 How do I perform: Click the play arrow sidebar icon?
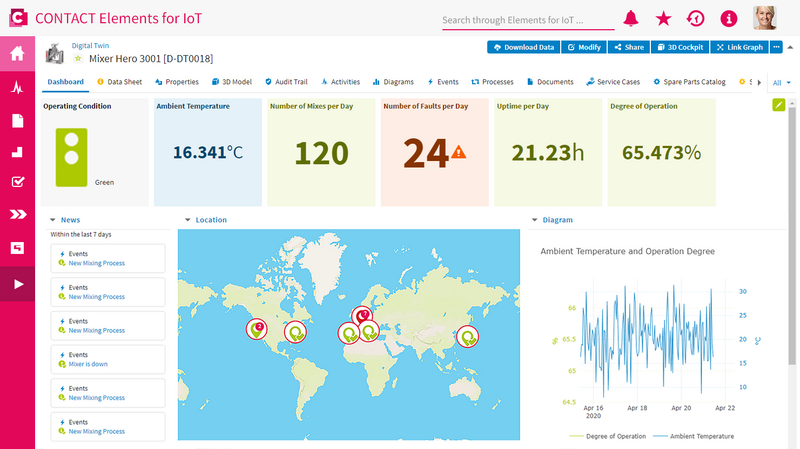17,284
